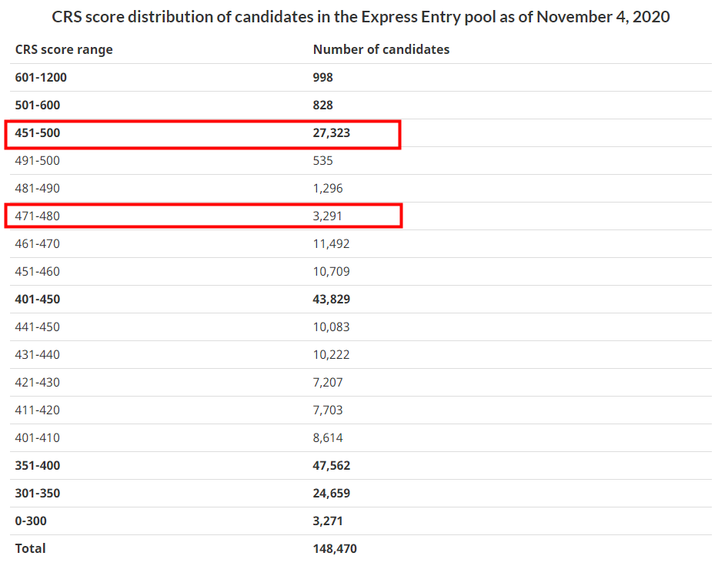Screen dimensions: 728x566
Task: Select the highlighted 471-480 range cell
Action: coord(37,216)
